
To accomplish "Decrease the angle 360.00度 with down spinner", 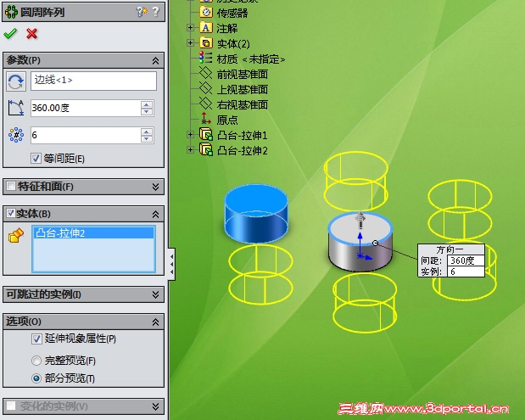I will pos(147,112).
